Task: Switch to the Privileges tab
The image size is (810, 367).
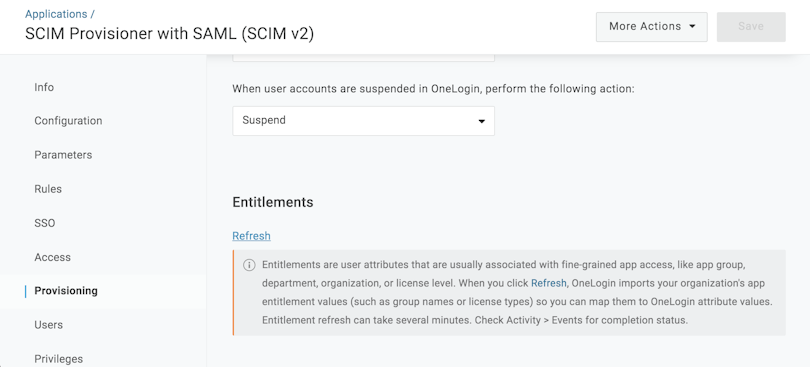Action: 58,359
